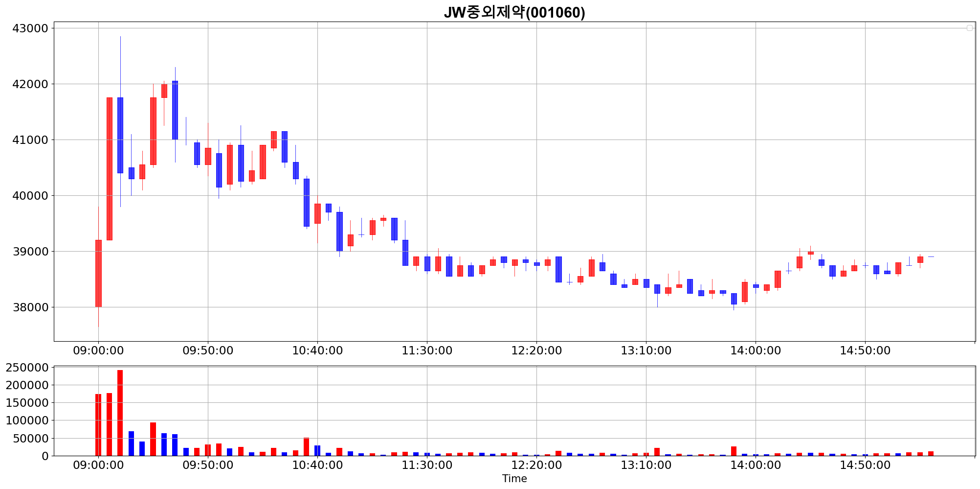Click the tallest red volume bar

tap(120, 413)
